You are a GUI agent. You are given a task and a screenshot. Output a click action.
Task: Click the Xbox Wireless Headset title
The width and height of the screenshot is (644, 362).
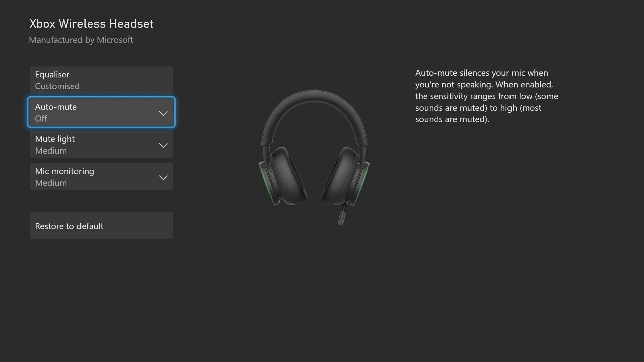tap(91, 24)
